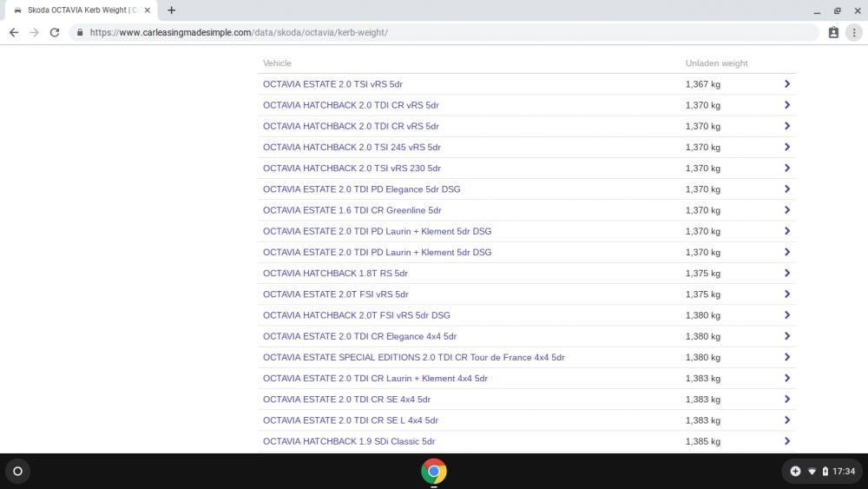Open the Chrome three-dot menu

pos(854,33)
